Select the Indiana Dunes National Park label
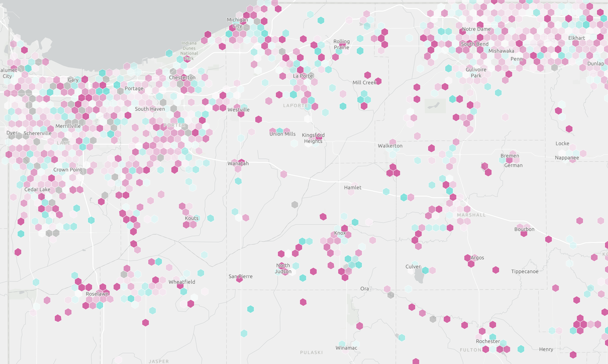 coord(189,51)
